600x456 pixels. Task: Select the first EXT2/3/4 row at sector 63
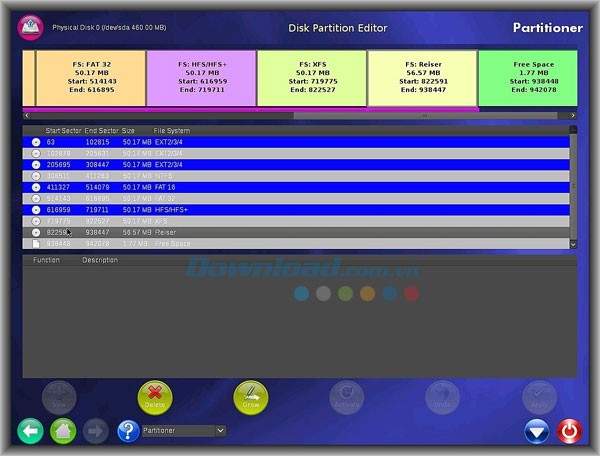[x=300, y=142]
